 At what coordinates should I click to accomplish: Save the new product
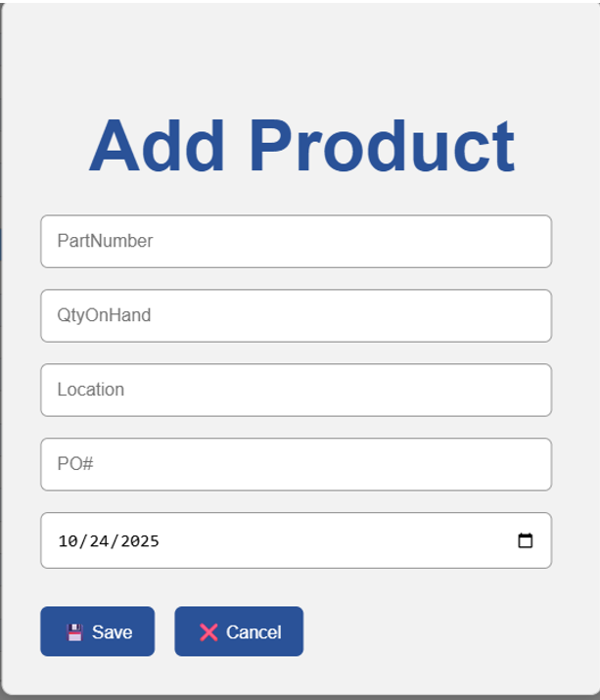(97, 631)
